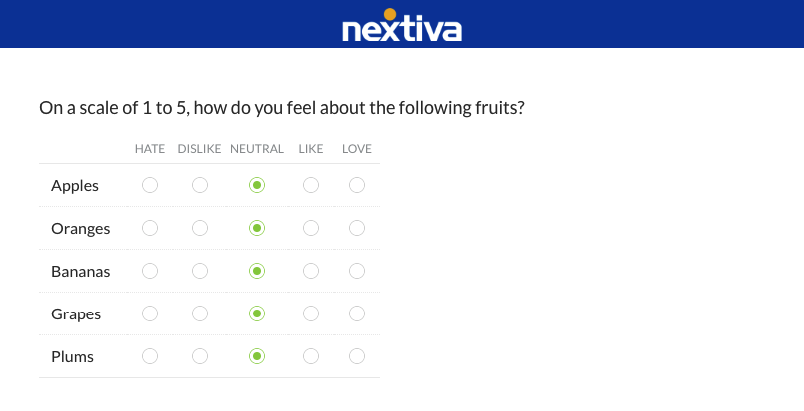Screen dimensions: 804x411
Task: Select Hate for Apples
Action: 150,185
